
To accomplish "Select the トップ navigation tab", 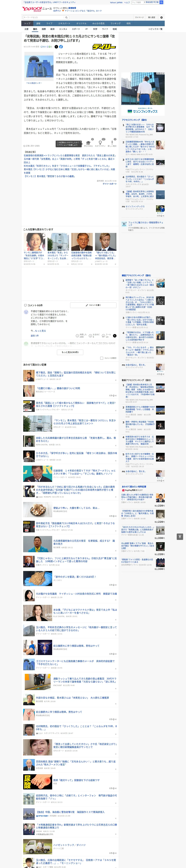I will coord(27,24).
